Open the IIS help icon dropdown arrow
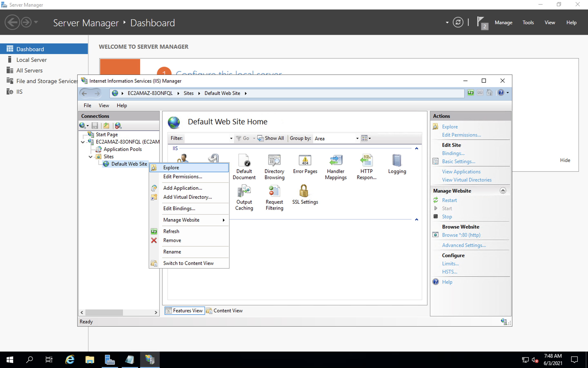 [508, 93]
